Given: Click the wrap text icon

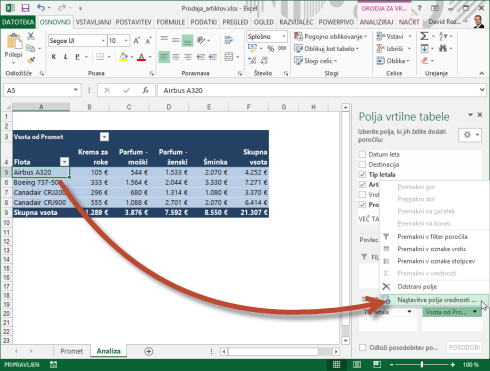Looking at the screenshot, I should [229, 40].
